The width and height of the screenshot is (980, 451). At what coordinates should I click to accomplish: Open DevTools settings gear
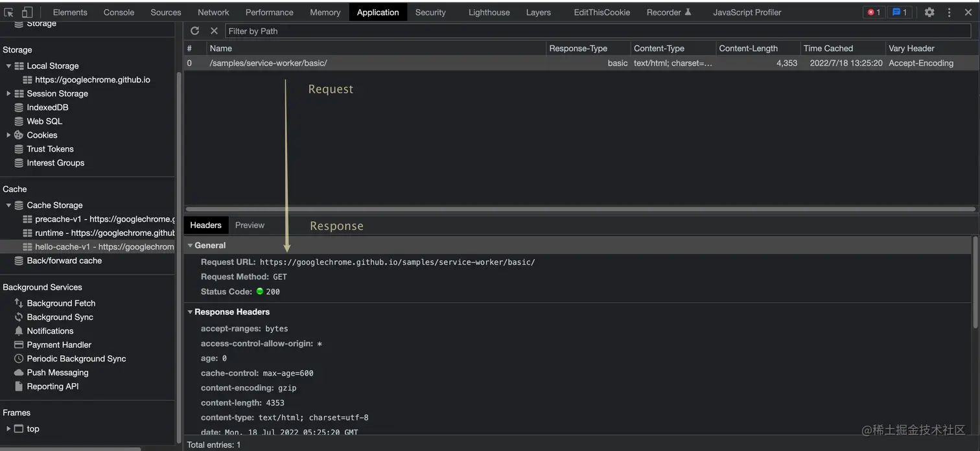click(x=929, y=12)
